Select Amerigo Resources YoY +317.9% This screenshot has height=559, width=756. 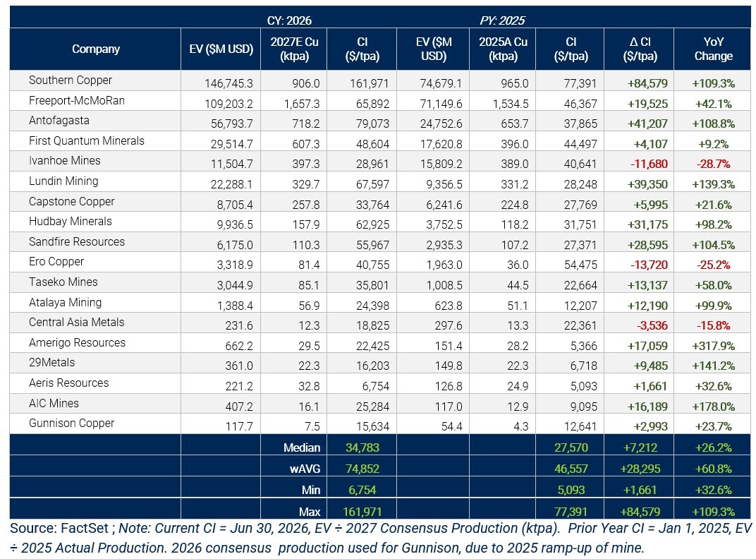pyautogui.click(x=714, y=346)
